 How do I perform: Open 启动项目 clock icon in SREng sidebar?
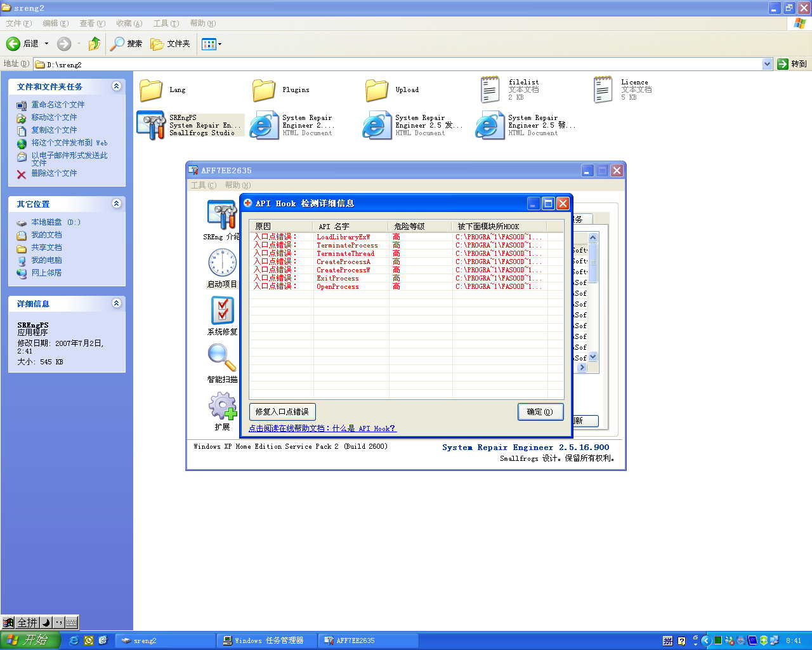point(222,262)
